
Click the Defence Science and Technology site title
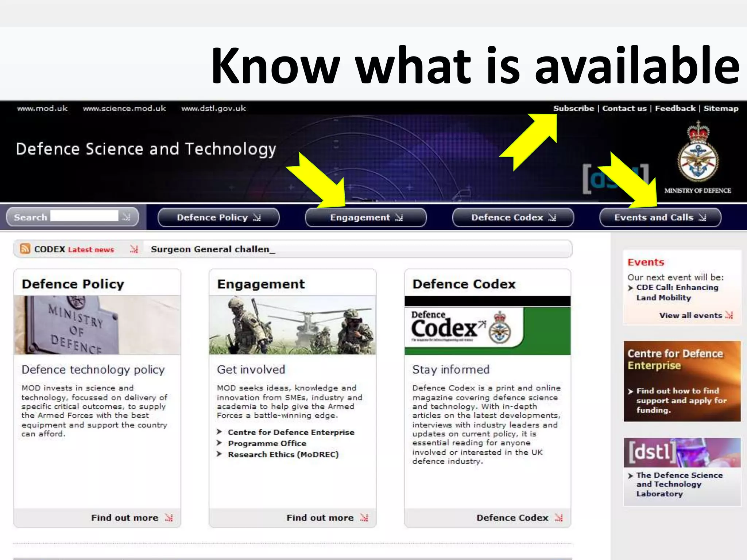click(x=146, y=149)
